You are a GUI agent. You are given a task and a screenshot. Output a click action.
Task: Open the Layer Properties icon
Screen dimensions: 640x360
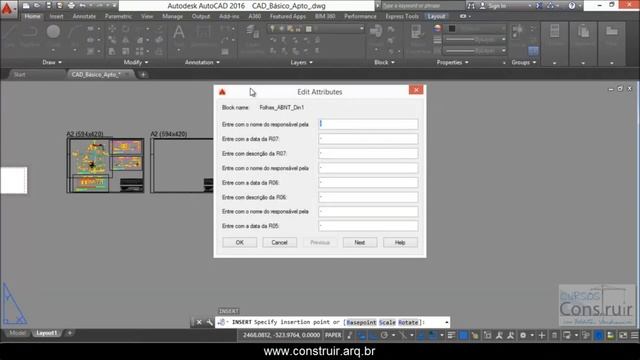(x=252, y=32)
